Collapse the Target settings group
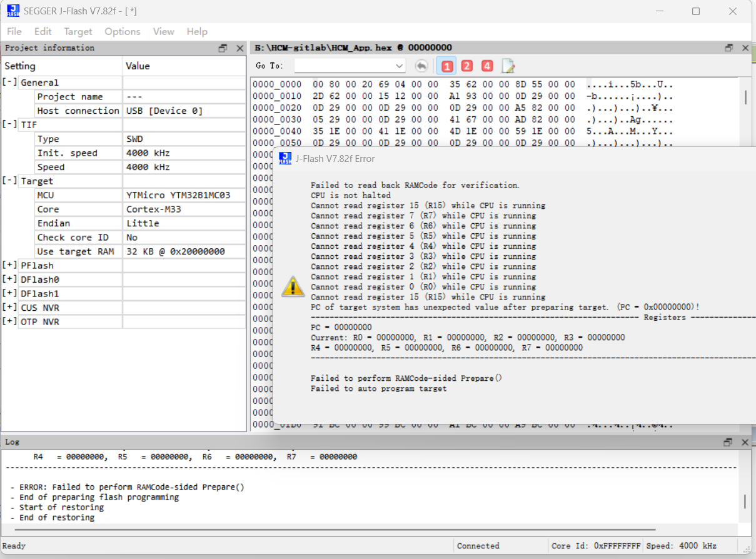 point(9,181)
